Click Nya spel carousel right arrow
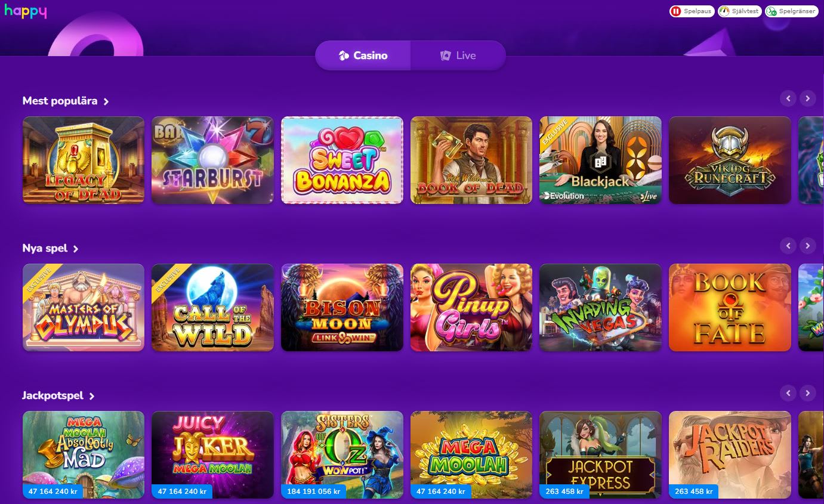This screenshot has height=504, width=824. (x=807, y=246)
